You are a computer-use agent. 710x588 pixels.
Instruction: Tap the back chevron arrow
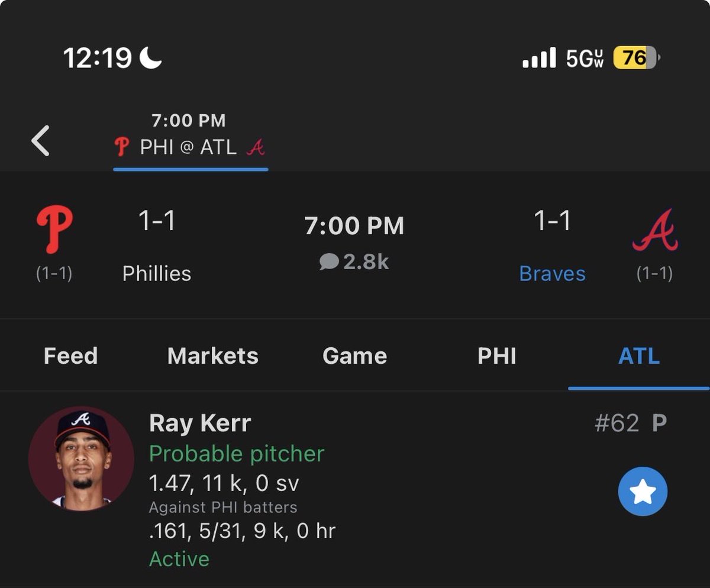[40, 141]
